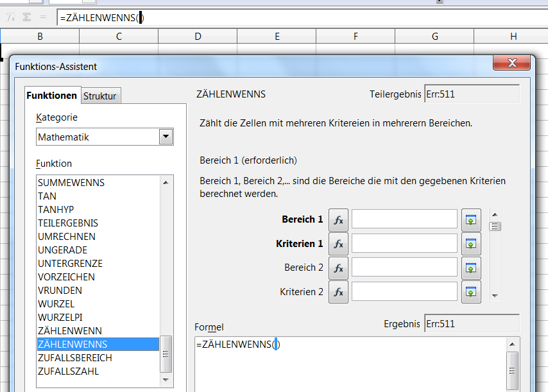This screenshot has height=392, width=548.
Task: Select SUMMEWENNS in the function list
Action: click(71, 183)
